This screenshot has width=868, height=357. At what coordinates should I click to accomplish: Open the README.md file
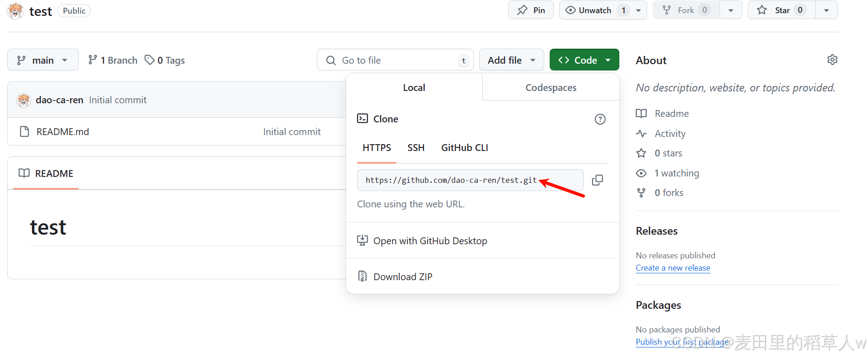tap(63, 132)
